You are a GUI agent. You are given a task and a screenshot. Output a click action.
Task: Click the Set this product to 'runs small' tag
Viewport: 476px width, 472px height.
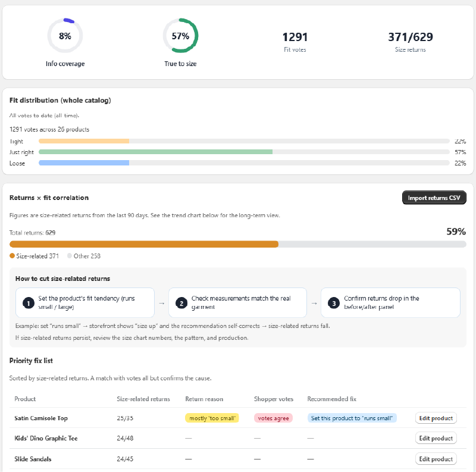(x=352, y=418)
